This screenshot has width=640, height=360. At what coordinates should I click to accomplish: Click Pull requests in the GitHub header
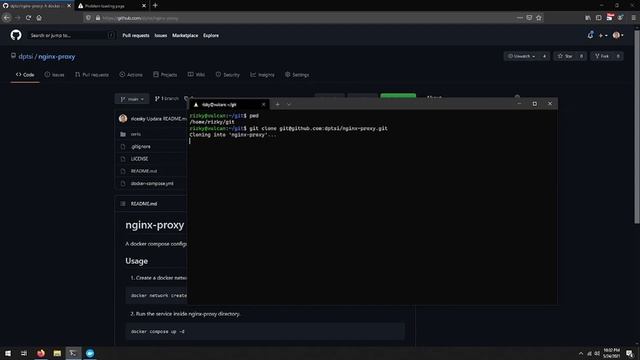click(136, 36)
